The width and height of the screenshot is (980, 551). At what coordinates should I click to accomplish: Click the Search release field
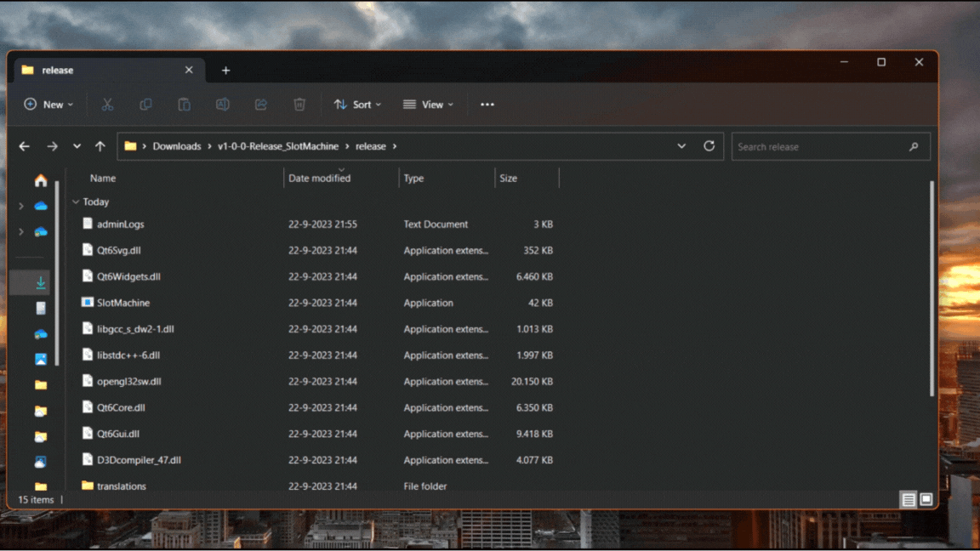point(830,147)
